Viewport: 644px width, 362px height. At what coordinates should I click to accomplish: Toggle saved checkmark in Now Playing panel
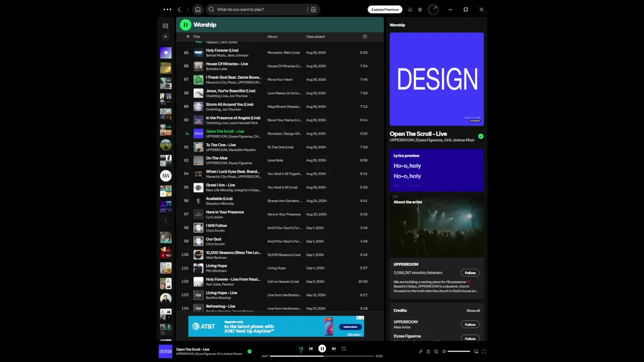point(480,136)
